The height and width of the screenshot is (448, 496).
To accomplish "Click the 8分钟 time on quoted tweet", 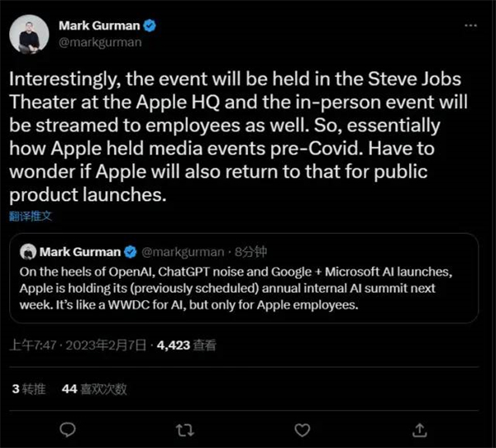I will (x=250, y=252).
